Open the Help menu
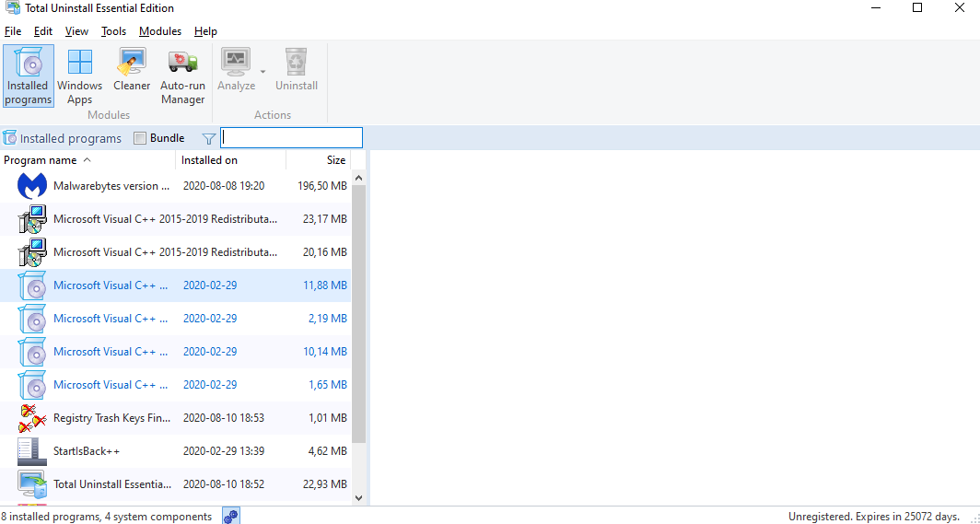 coord(205,31)
